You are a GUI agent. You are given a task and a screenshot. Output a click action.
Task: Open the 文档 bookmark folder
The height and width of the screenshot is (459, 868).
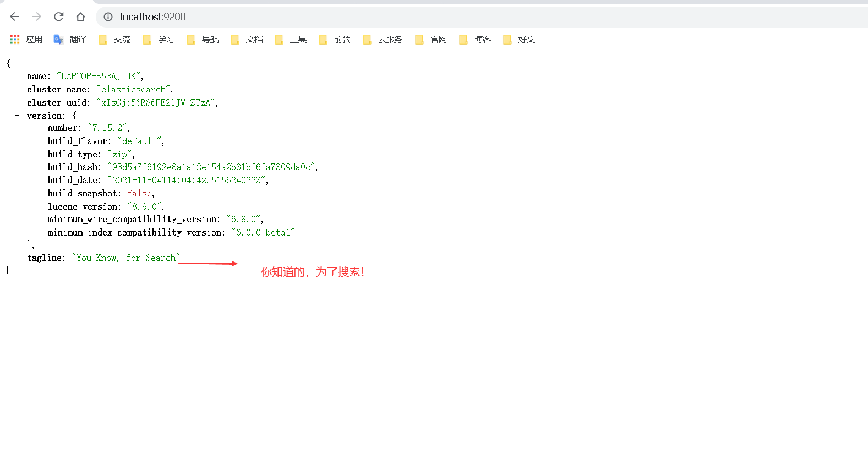(x=247, y=40)
